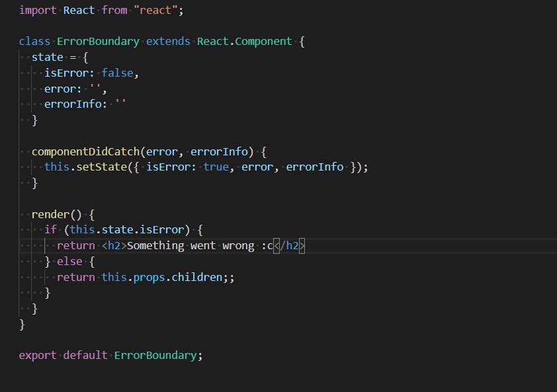
Task: Click the closing </h2> tag
Action: 289,246
